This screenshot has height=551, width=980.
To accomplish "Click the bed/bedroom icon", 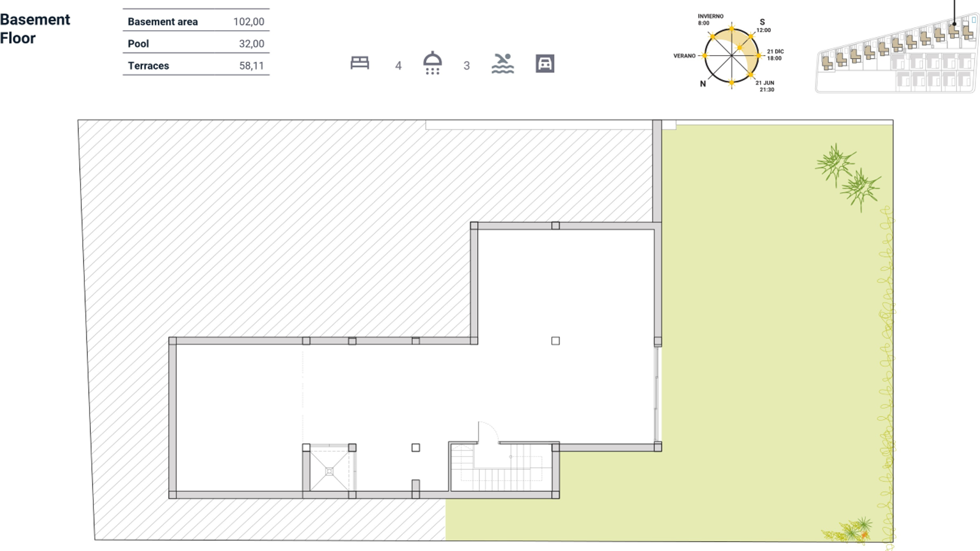I will point(360,63).
